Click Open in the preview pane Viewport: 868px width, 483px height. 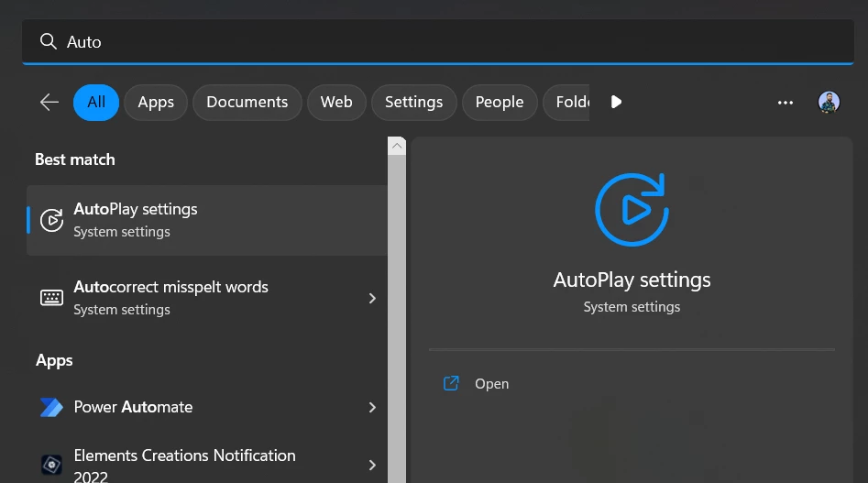click(491, 383)
